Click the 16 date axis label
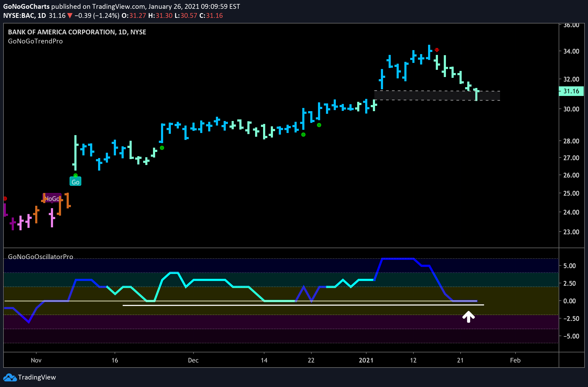The height and width of the screenshot is (387, 588). point(115,360)
